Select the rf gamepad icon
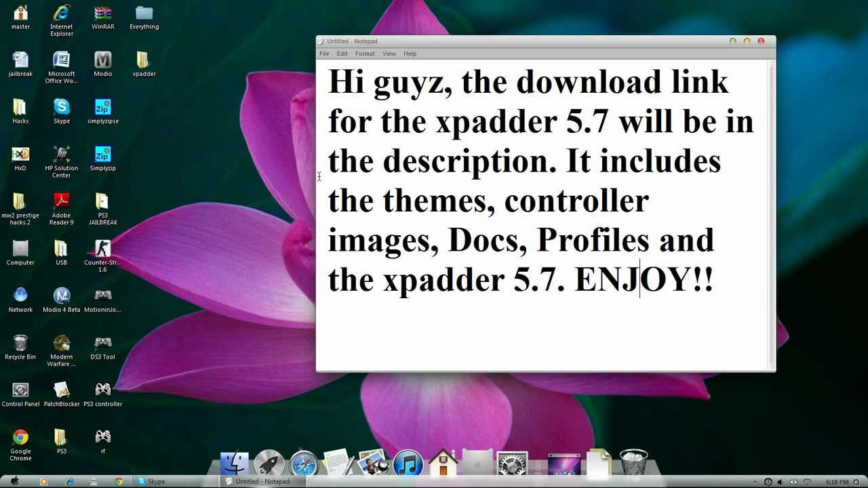868x488 pixels. click(x=103, y=442)
